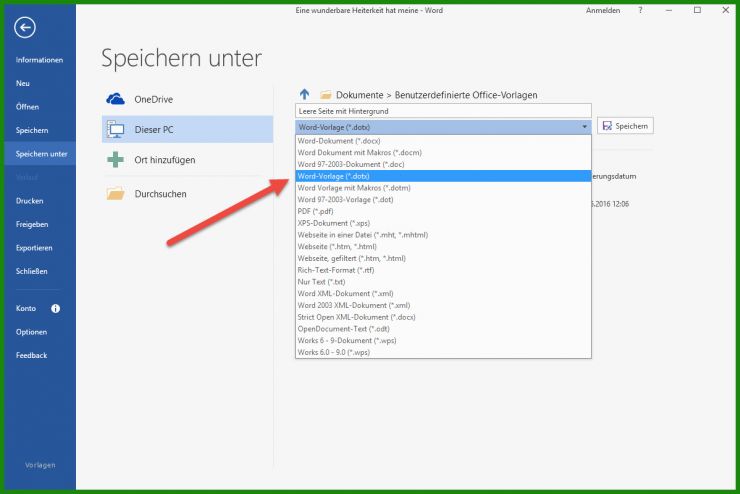Select Ort hinzufügen
The image size is (740, 494).
tap(187, 160)
